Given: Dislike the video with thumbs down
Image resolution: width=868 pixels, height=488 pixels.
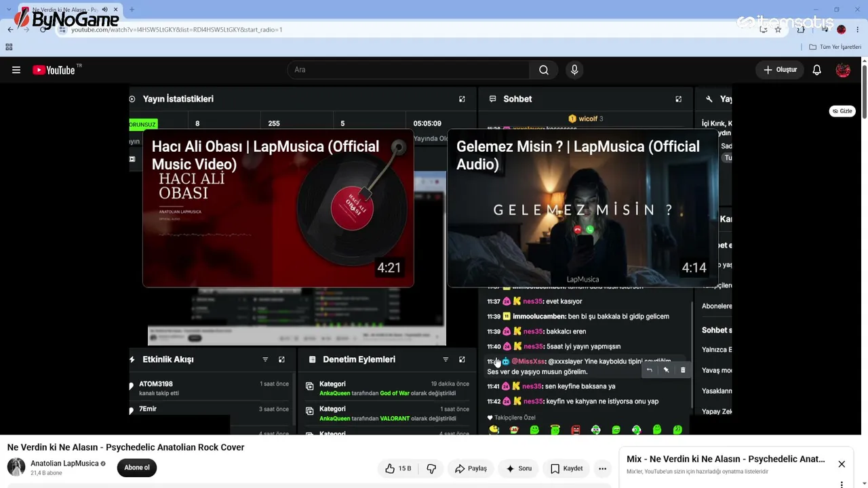Looking at the screenshot, I should pos(431,468).
